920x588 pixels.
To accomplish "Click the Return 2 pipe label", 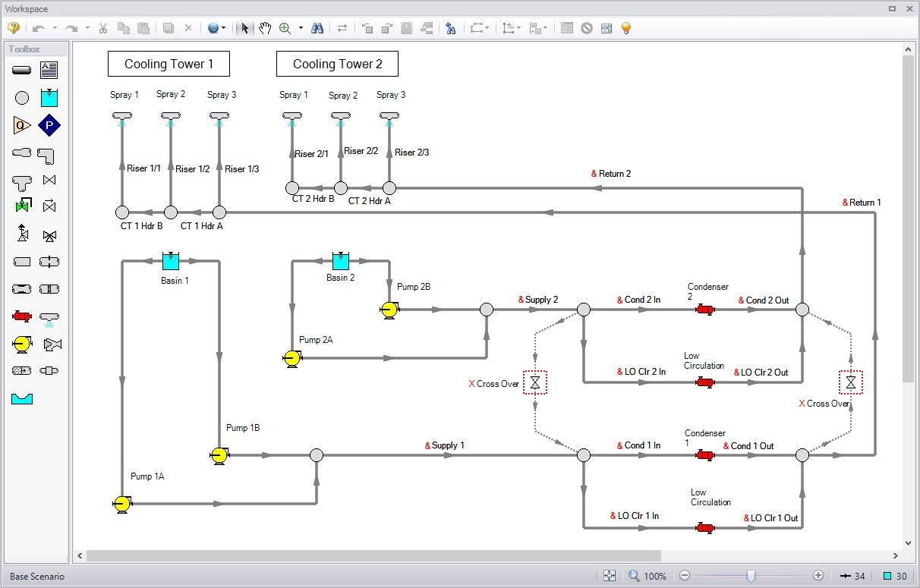I will click(611, 174).
